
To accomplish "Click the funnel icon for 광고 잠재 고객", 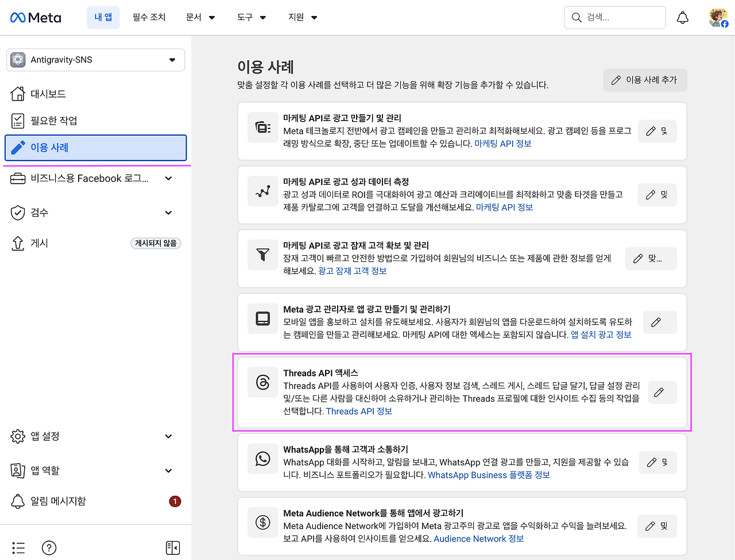I will [x=263, y=255].
